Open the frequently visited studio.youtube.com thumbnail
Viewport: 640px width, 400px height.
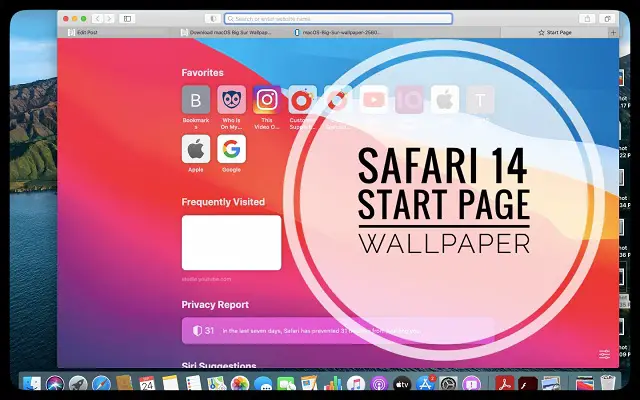(x=231, y=242)
